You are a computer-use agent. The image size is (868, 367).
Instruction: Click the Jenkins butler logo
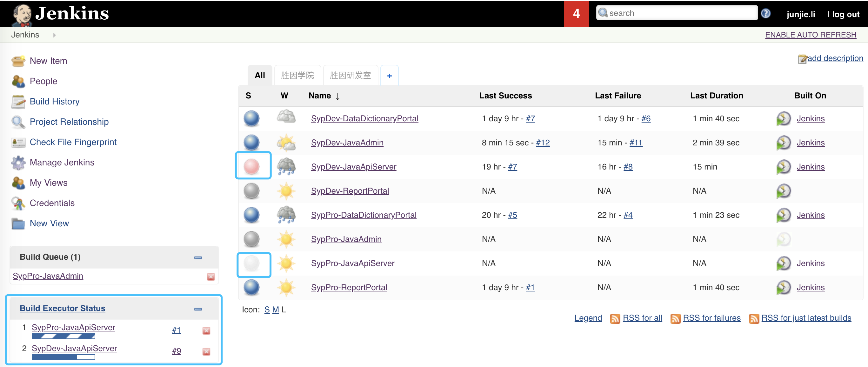pos(22,15)
